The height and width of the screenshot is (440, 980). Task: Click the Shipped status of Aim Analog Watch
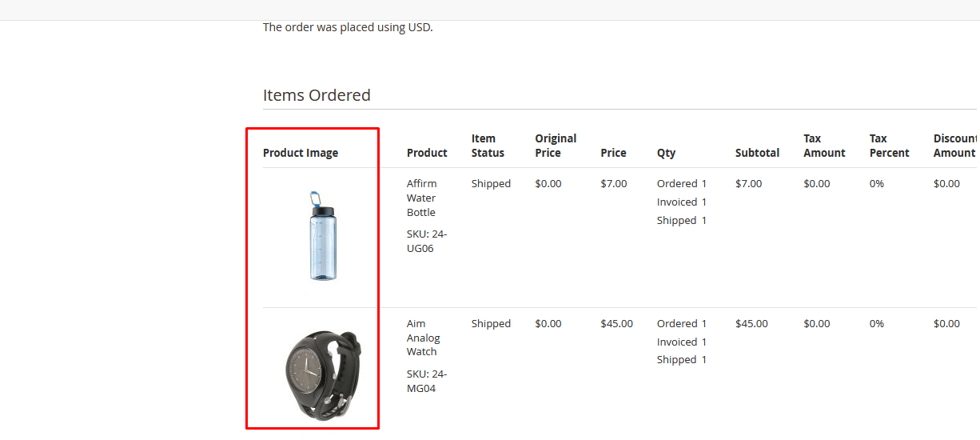(x=491, y=324)
